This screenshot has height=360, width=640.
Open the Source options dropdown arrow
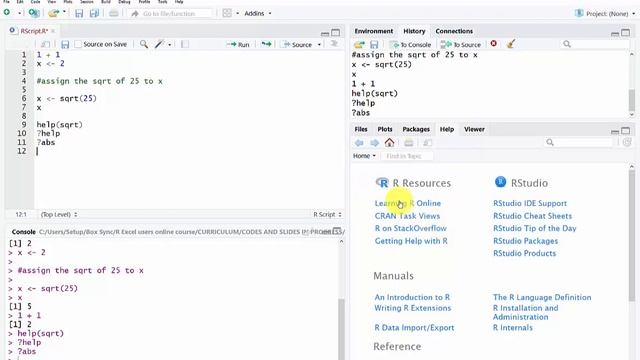[x=319, y=44]
